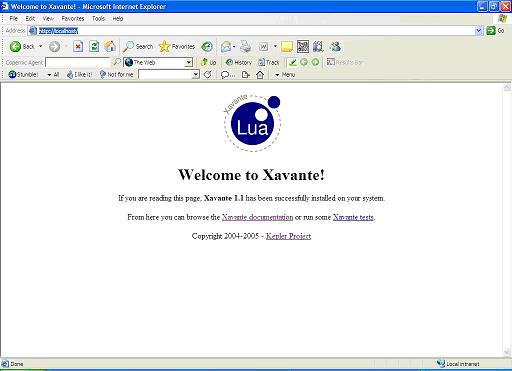Open the Help menu
The height and width of the screenshot is (371, 512).
click(x=118, y=19)
